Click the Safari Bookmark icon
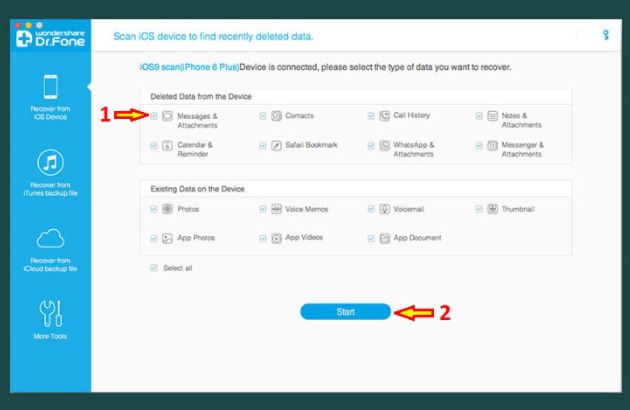 277,145
